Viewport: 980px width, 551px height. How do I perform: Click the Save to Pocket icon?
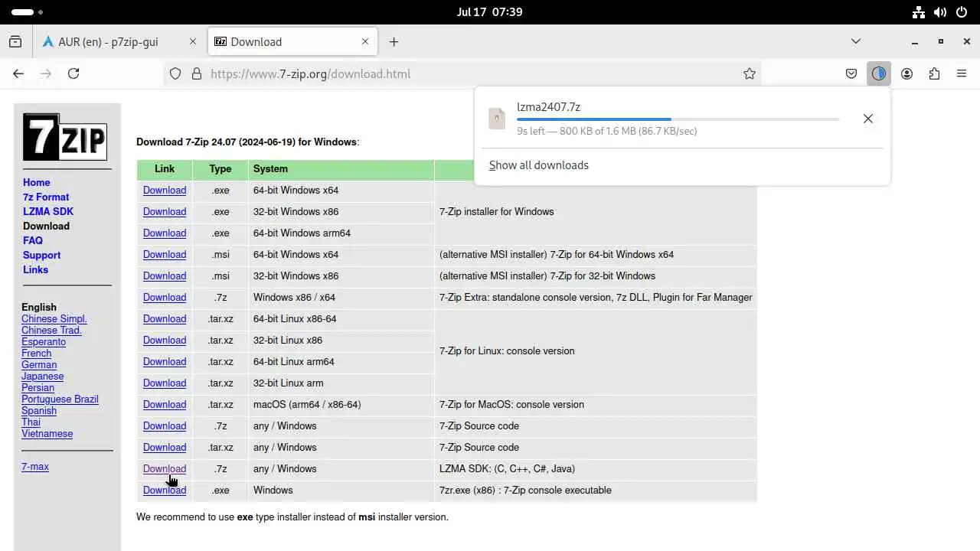pos(851,73)
